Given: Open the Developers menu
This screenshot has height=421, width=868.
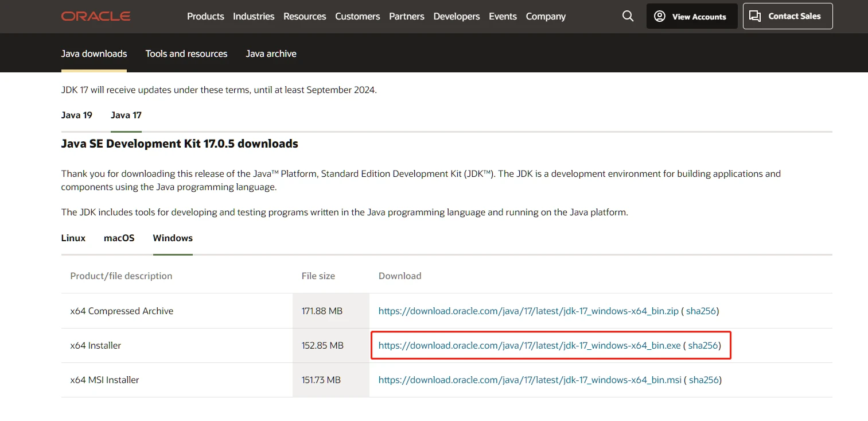Looking at the screenshot, I should click(457, 16).
